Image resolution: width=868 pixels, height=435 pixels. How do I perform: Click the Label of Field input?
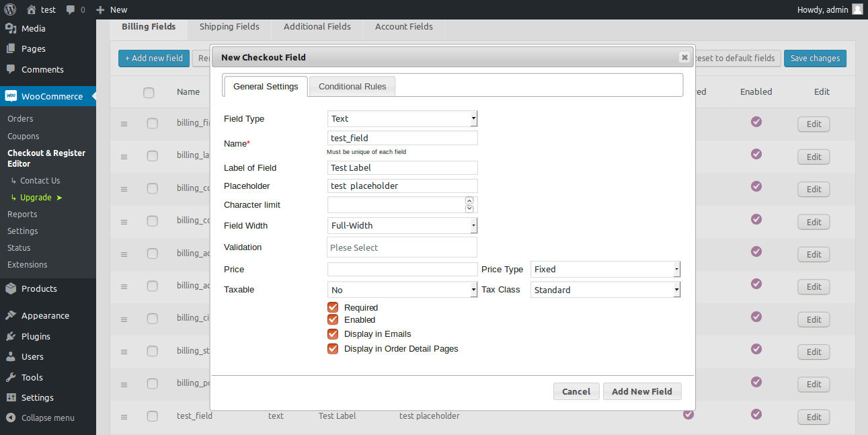tap(402, 167)
